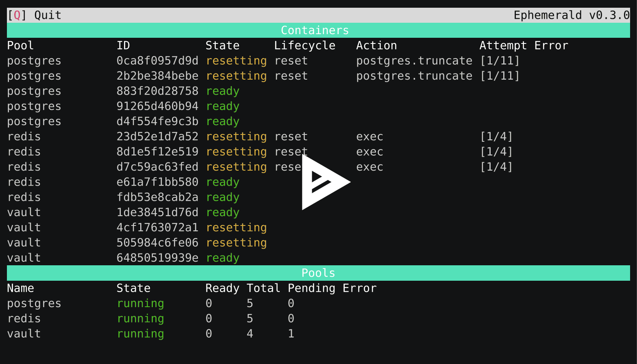Screen dimensions: 637x364
Task: Click container ID 1de38451d76d
Action: tap(157, 212)
